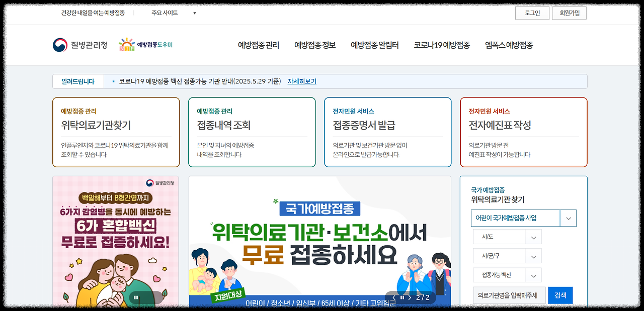Screen dimensions: 644x311
Task: Open the 주요 사이트 dropdown
Action: click(x=172, y=13)
